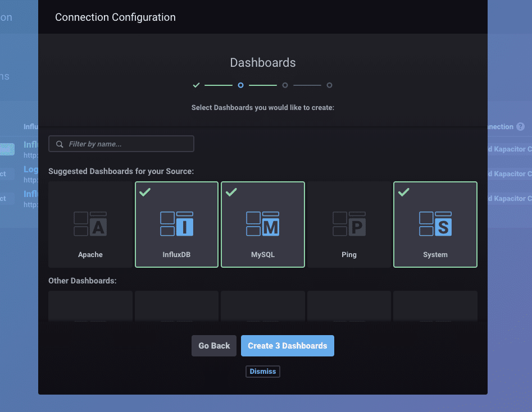Screen dimensions: 532x412
Task: Select the first Other Dashboards card
Action: click(90, 306)
